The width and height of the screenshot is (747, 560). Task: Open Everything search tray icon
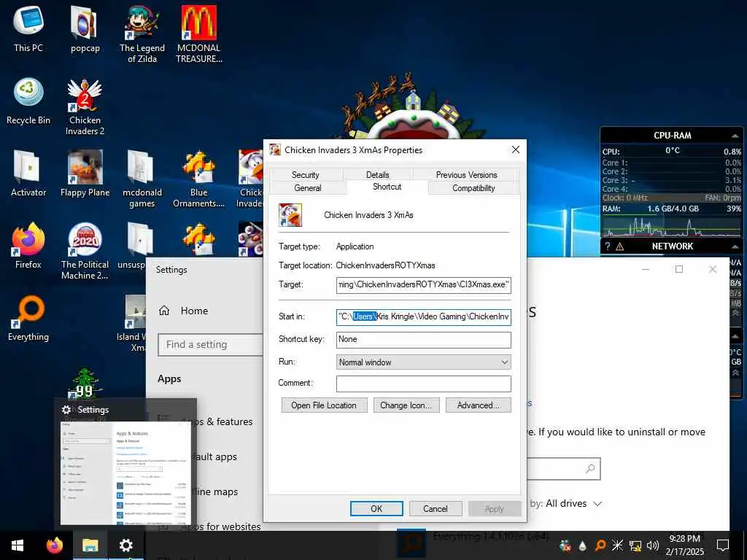(600, 545)
